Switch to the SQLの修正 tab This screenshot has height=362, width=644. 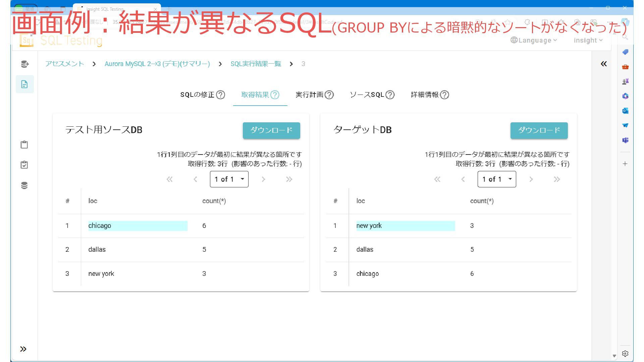click(197, 95)
